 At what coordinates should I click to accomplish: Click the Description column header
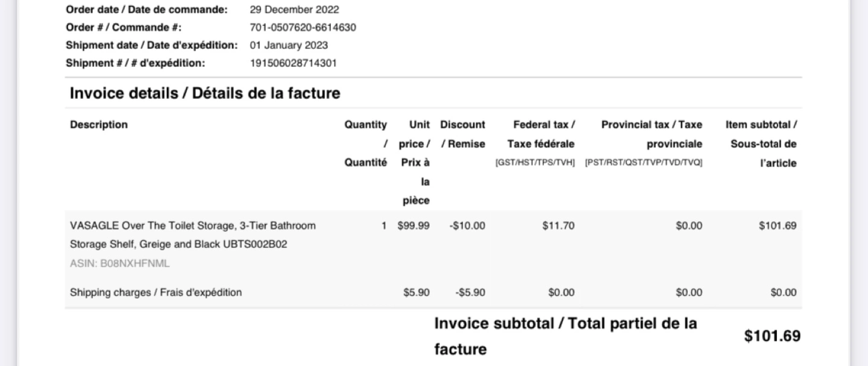[99, 125]
